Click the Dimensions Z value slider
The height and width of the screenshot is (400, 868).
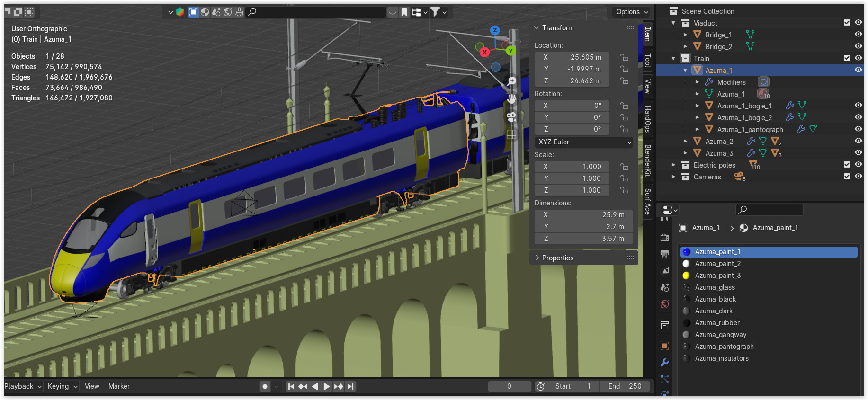point(584,239)
